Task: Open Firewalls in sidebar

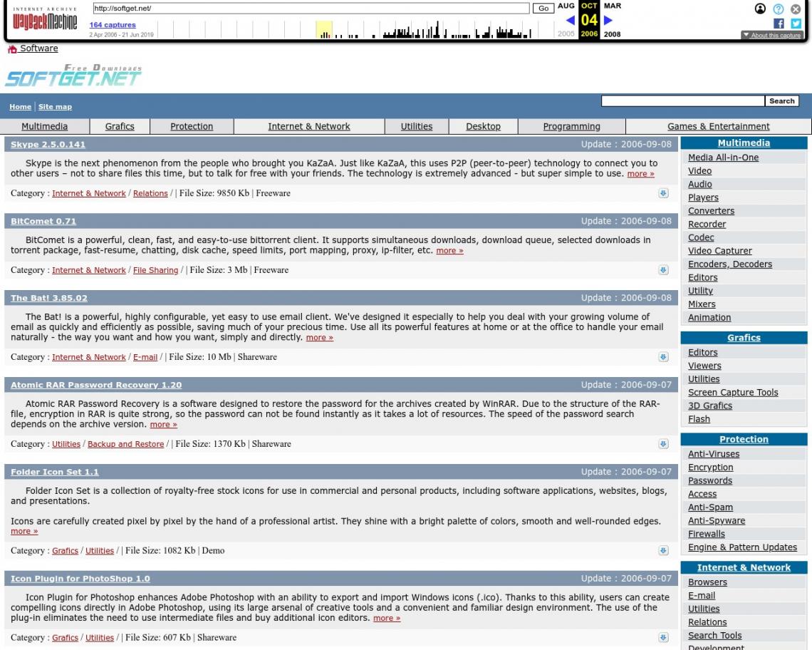Action: pos(707,534)
